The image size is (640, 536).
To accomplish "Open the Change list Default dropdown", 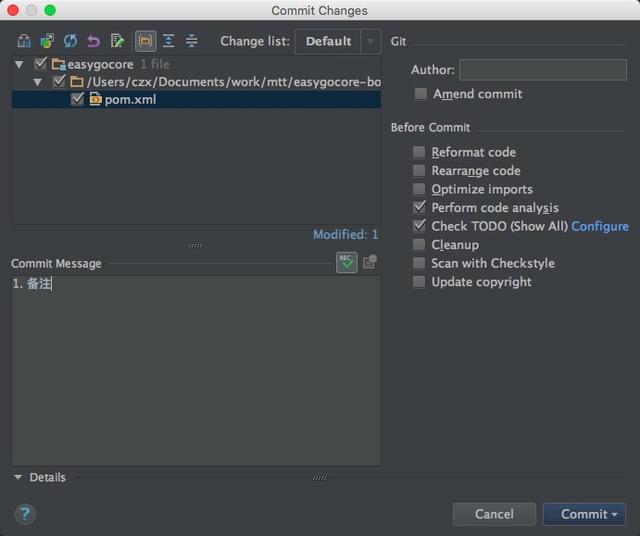I will 371,41.
